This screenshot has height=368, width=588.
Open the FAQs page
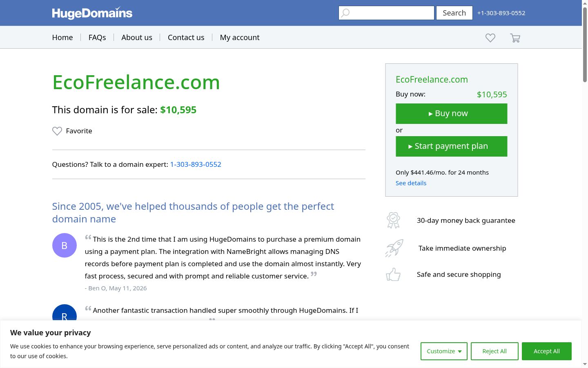click(x=97, y=38)
